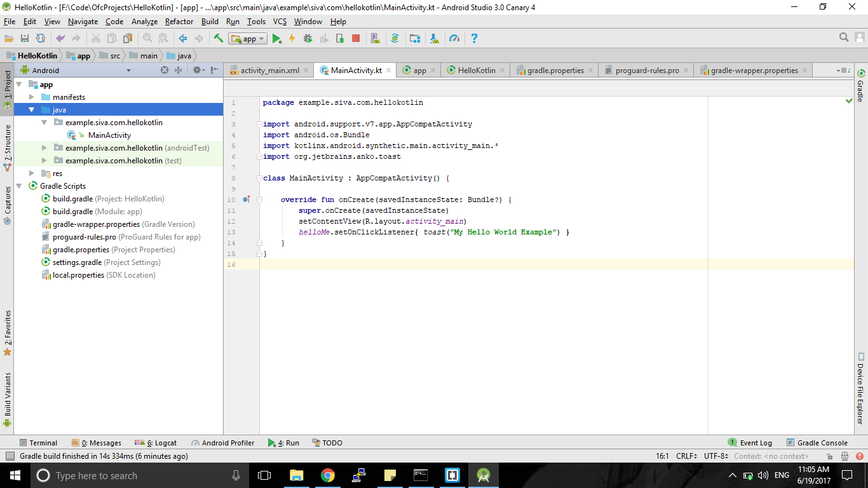Screen dimensions: 868x488
Task: Click the Cut scissors icon
Action: 96,38
